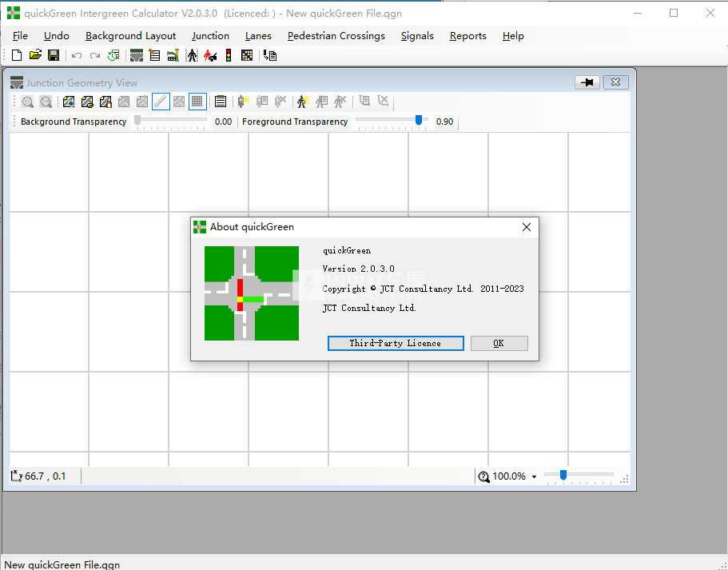
Task: Click the background layout edit icon with yellow tag
Action: tap(87, 102)
